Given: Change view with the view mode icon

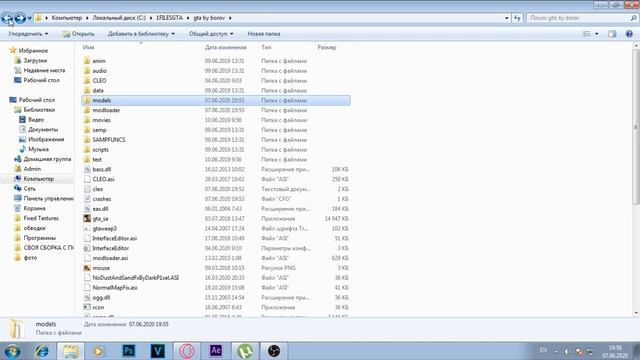Looking at the screenshot, I should [x=587, y=34].
